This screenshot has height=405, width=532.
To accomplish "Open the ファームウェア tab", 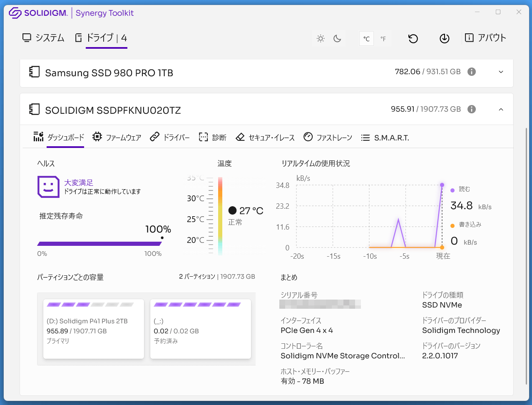I will pyautogui.click(x=117, y=137).
